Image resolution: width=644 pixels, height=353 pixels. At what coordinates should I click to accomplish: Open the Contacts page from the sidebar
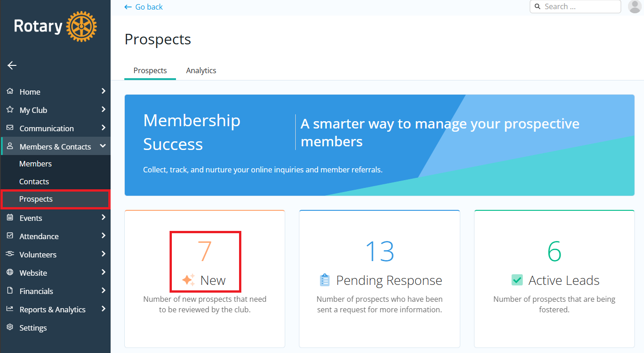(34, 182)
